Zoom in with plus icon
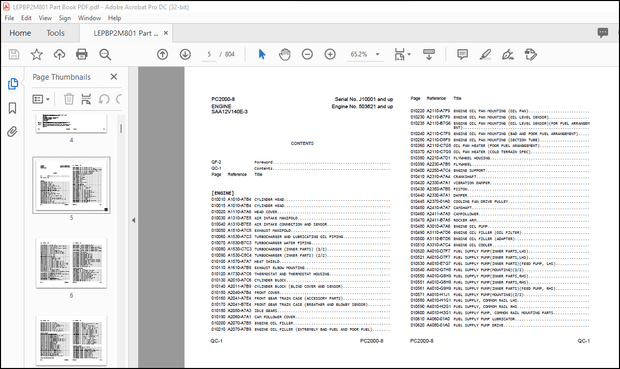This screenshot has width=620, height=369. tap(330, 54)
